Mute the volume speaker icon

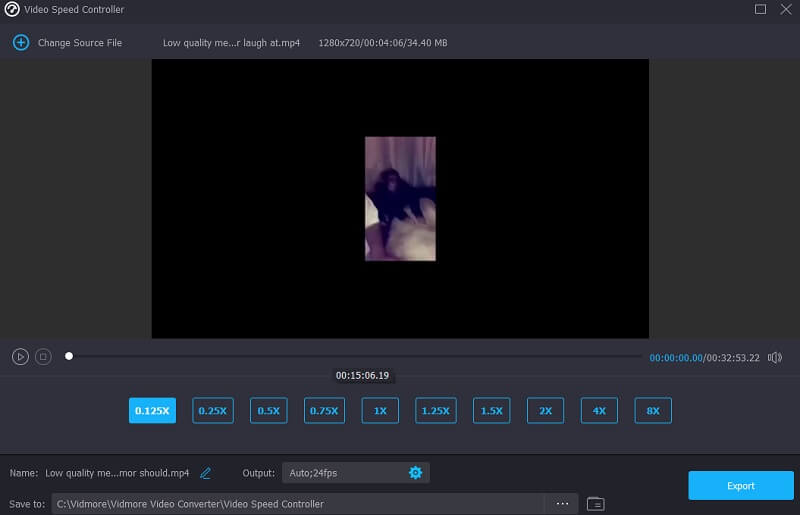coord(776,357)
